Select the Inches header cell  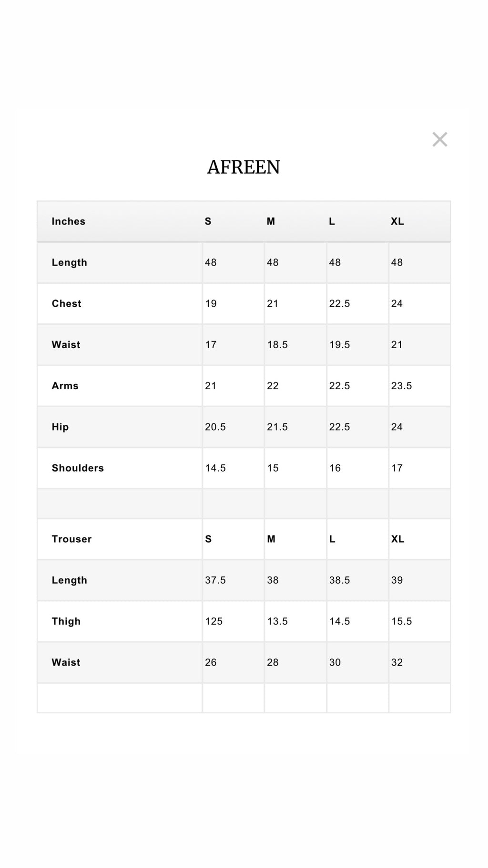[69, 221]
